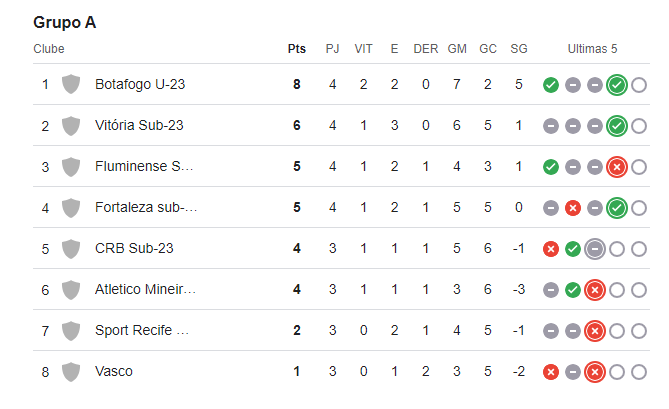Click Botafogo U-23's highlighted latest win icon
Image resolution: width=669 pixels, height=409 pixels.
(x=617, y=85)
